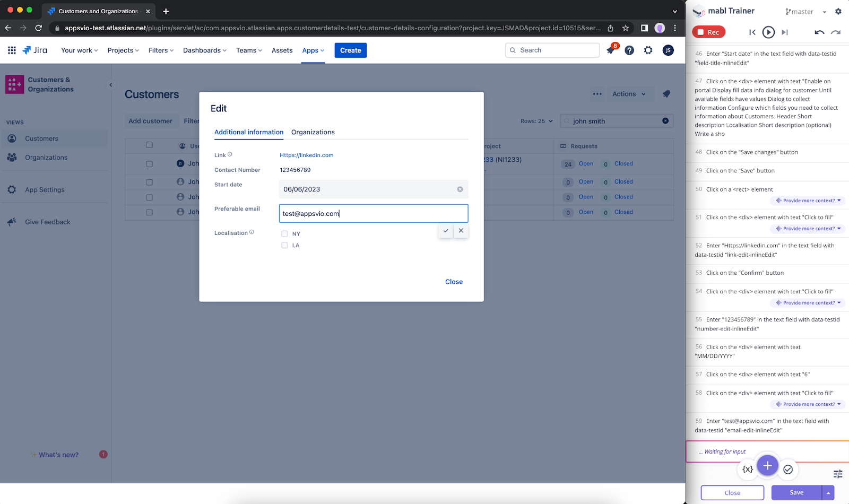849x504 pixels.
Task: Open the master branch selector
Action: 806,12
